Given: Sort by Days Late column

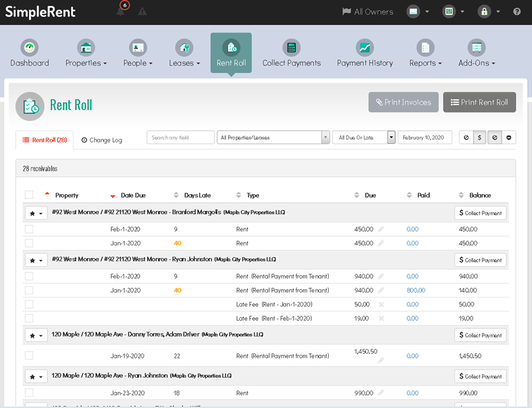Looking at the screenshot, I should point(176,195).
